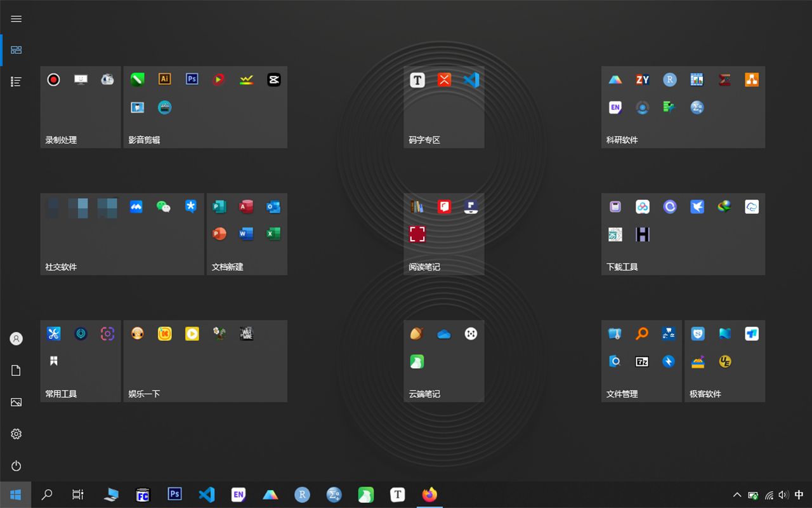Image resolution: width=812 pixels, height=508 pixels.
Task: Launch Plants vs Zombies tile in 娱乐一下
Action: tap(219, 333)
